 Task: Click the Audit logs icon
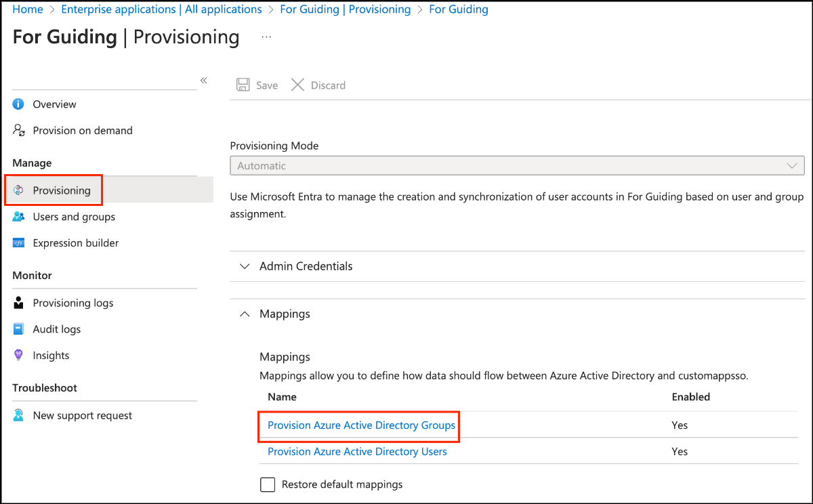click(19, 329)
